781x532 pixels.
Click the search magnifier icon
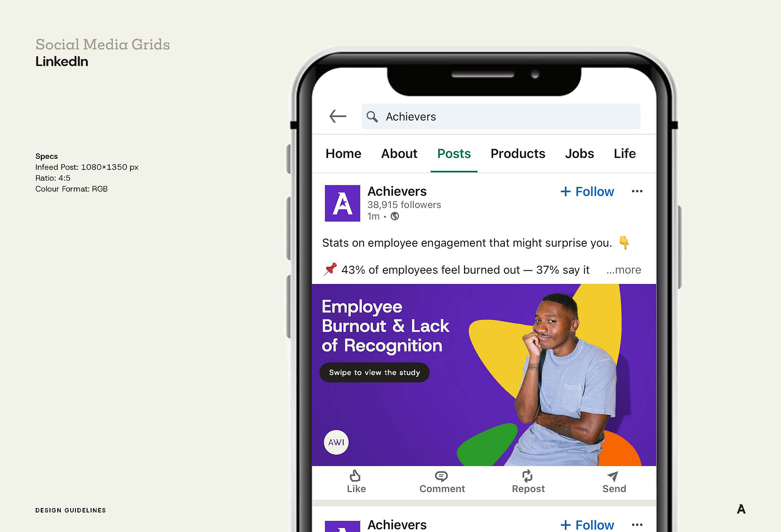[x=372, y=117]
